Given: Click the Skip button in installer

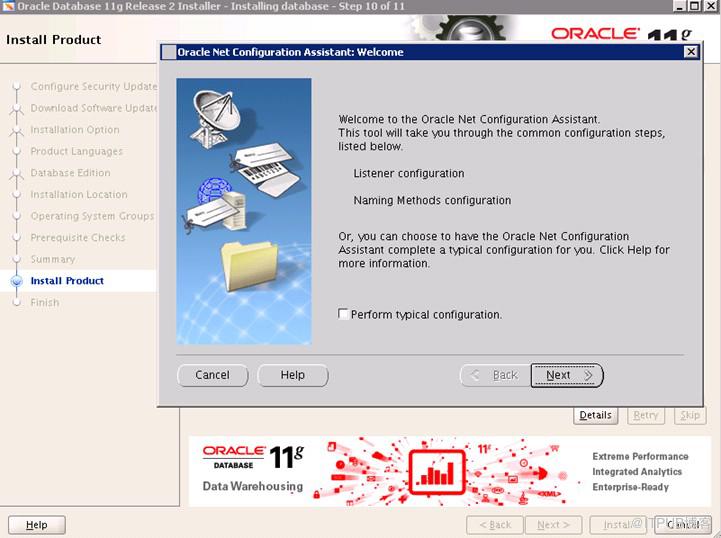Looking at the screenshot, I should 690,415.
